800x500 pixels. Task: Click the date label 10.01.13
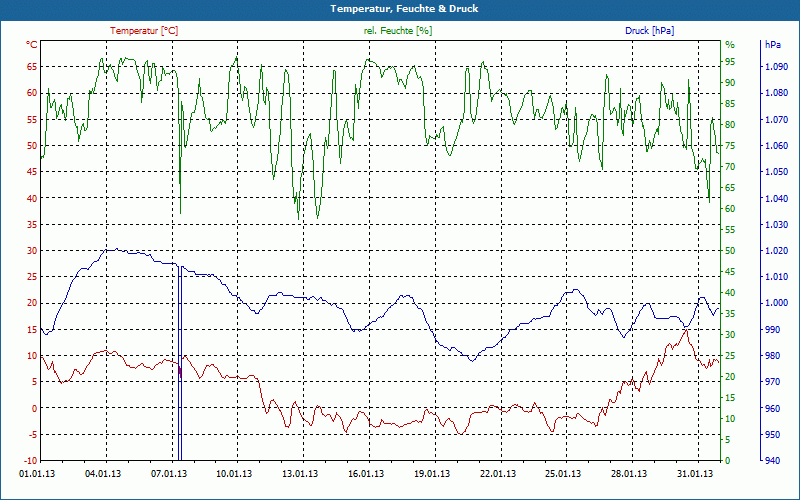click(235, 474)
